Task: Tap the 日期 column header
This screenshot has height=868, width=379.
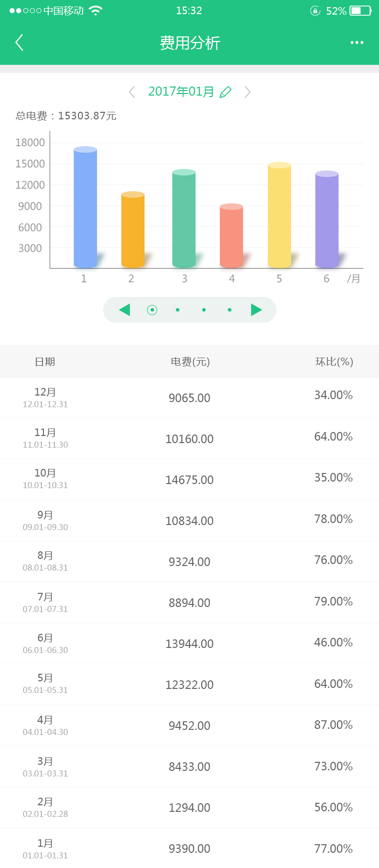Action: click(45, 362)
